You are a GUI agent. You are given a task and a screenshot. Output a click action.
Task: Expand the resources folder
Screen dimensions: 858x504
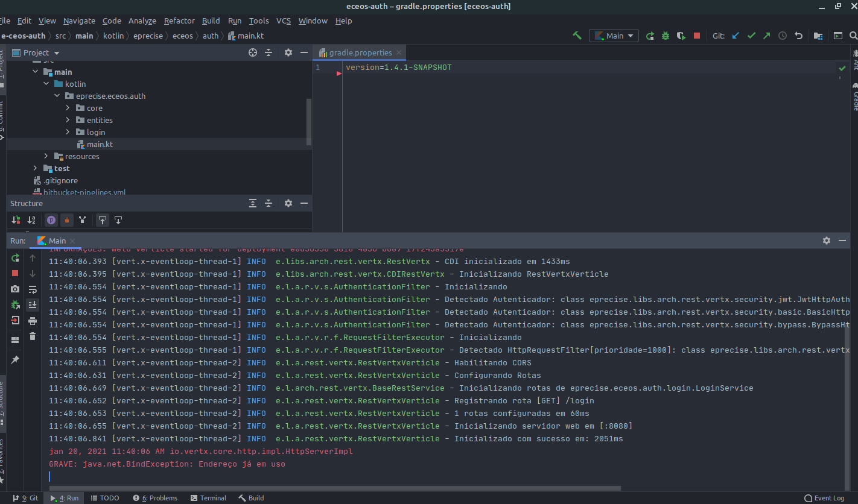[46, 156]
